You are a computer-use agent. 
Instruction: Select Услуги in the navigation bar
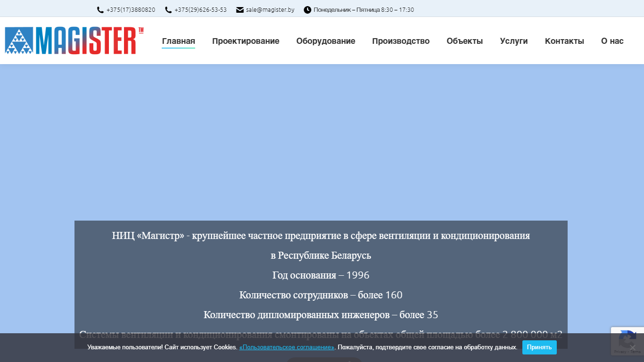pos(514,41)
